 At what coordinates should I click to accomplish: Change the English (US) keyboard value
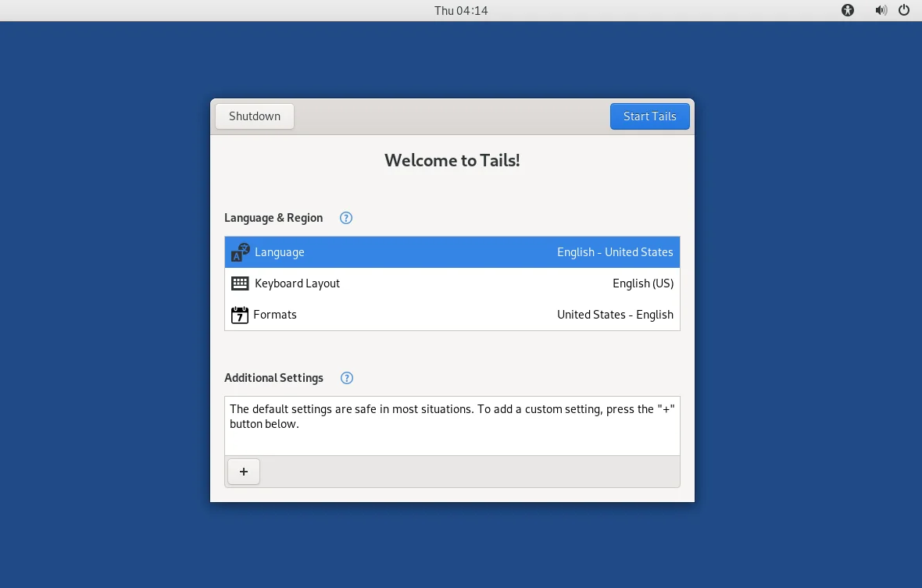(x=643, y=283)
